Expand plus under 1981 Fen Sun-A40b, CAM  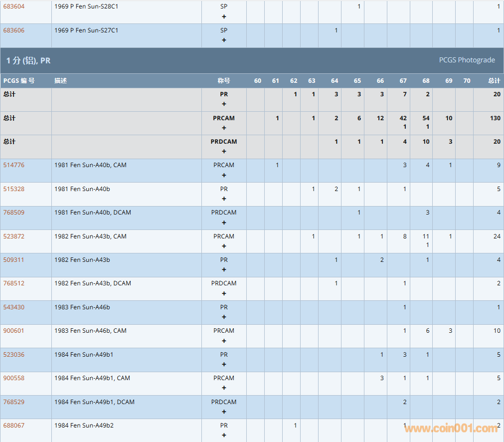coord(224,175)
